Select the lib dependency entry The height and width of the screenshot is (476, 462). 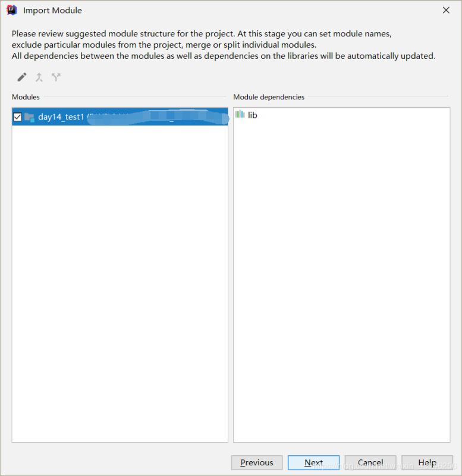point(253,115)
